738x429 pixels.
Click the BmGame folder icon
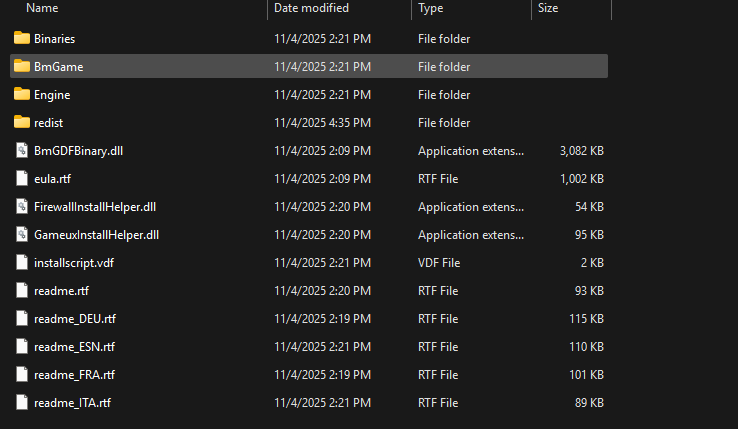tap(22, 66)
